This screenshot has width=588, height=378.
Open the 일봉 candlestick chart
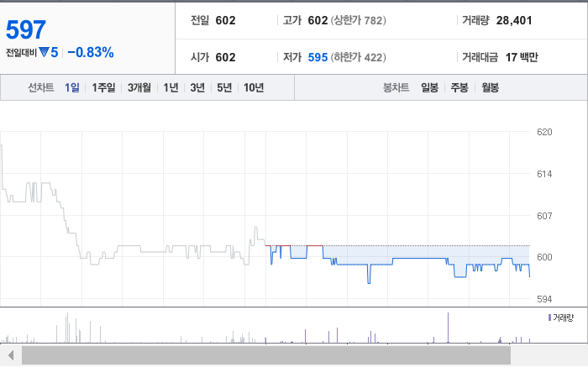click(429, 87)
